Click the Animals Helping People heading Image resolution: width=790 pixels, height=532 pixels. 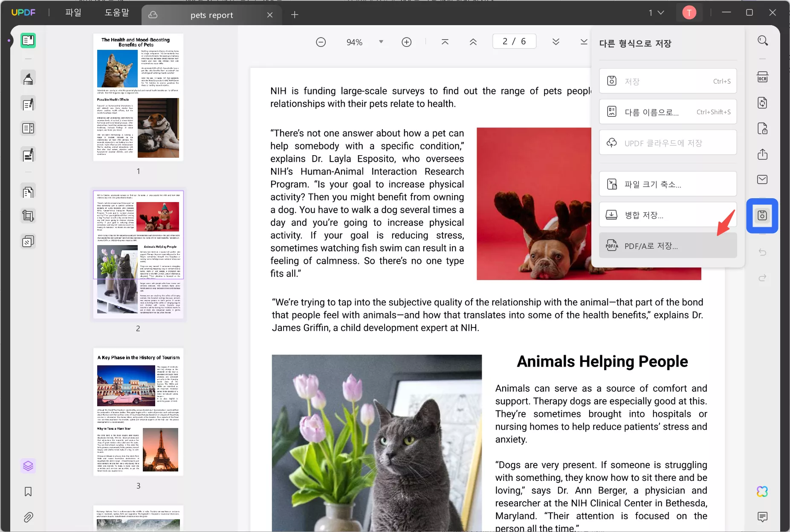(602, 361)
